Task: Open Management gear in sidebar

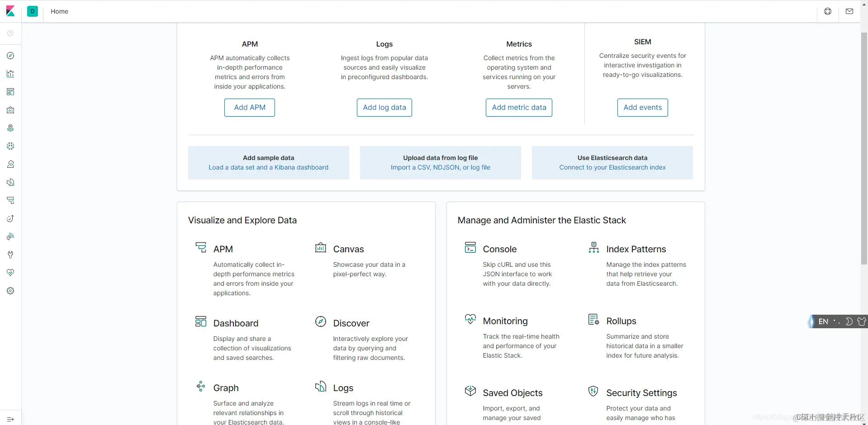Action: pos(10,291)
